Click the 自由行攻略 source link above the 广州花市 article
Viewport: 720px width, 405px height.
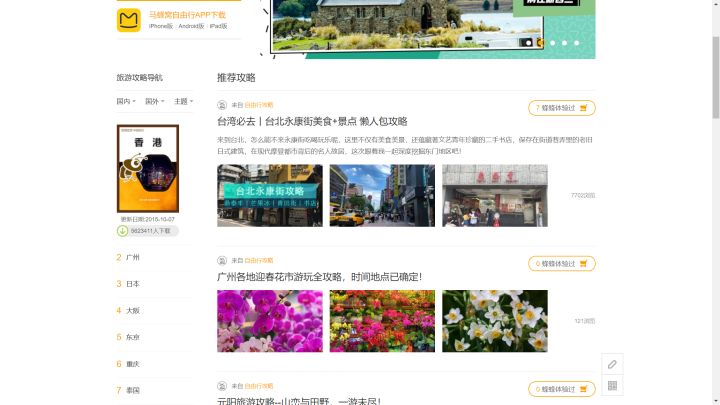[259, 260]
